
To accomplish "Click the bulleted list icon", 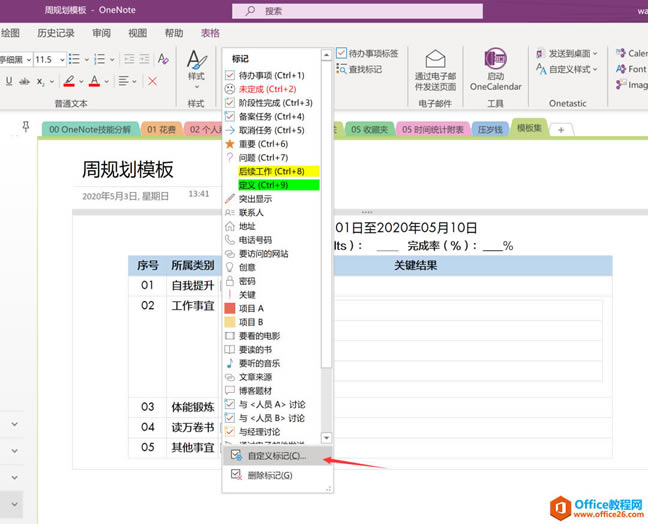I will (x=74, y=59).
